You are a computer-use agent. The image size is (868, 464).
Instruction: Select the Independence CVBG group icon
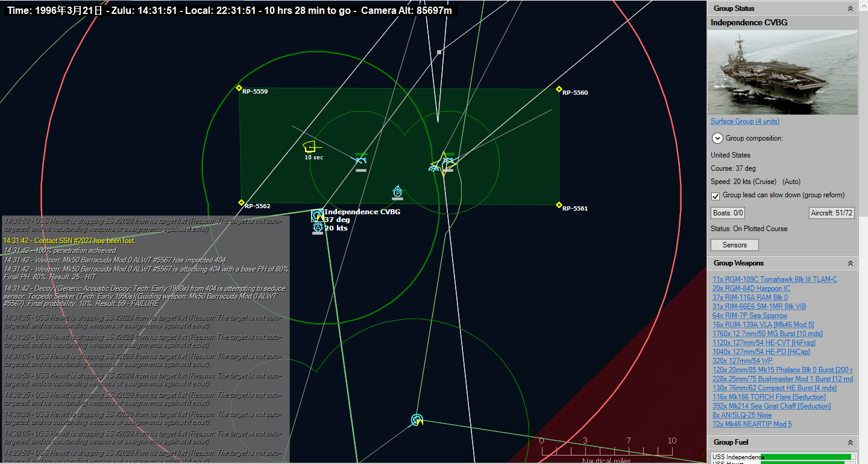(318, 215)
